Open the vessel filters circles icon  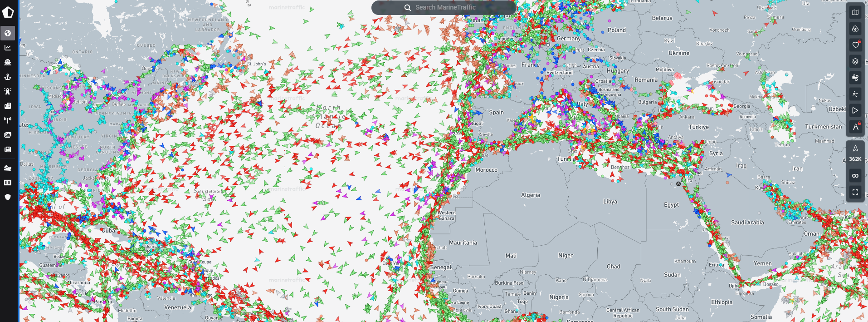coord(855,29)
